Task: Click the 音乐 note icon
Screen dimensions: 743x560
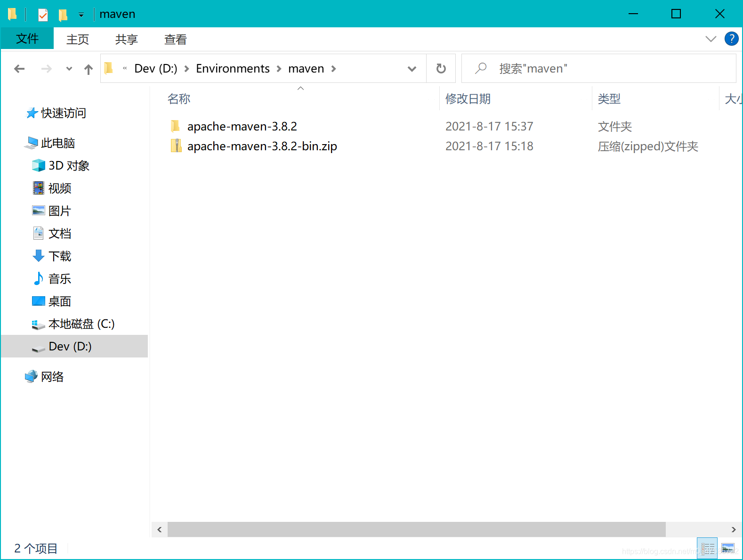Action: point(38,278)
